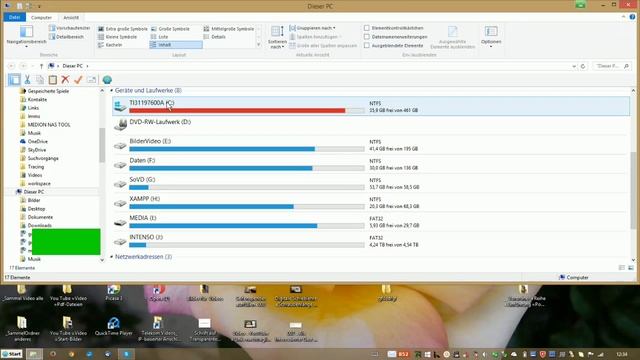
Task: Click the teal globe toolbar icon
Action: pyautogui.click(x=107, y=80)
